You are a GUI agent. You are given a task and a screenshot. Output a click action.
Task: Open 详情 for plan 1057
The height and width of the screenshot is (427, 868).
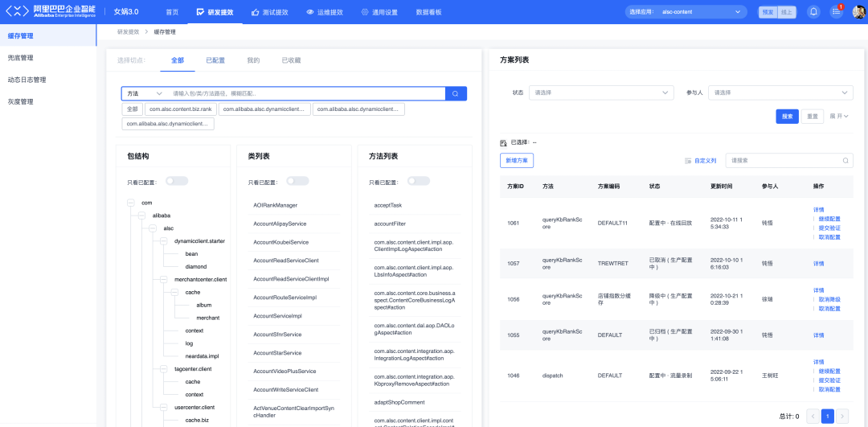(x=819, y=264)
